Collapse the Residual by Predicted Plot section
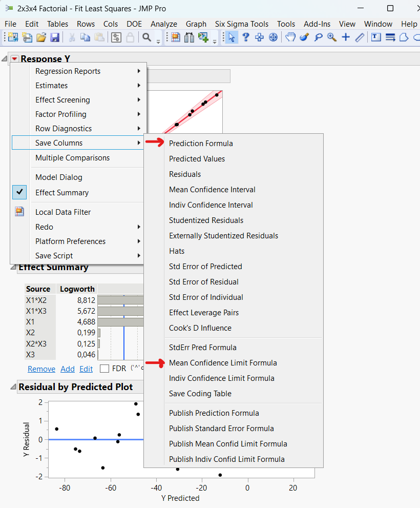 pyautogui.click(x=12, y=386)
